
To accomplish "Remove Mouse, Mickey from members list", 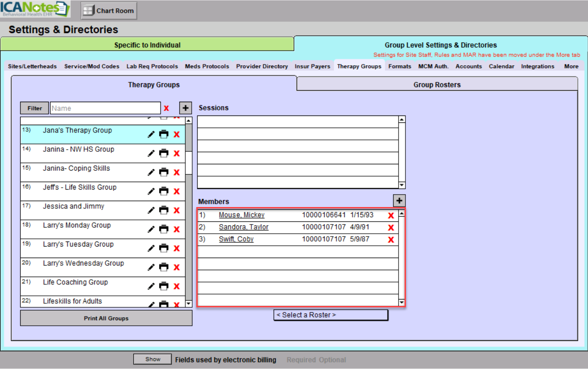I will [391, 215].
